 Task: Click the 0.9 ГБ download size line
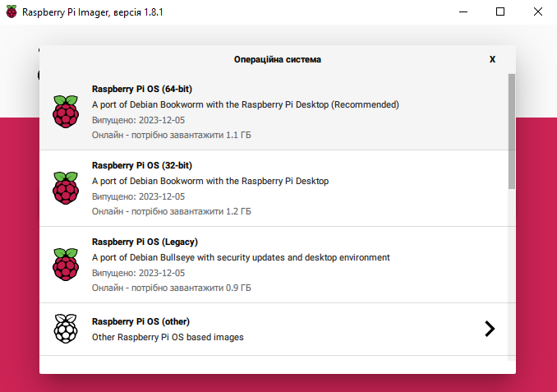coord(171,288)
